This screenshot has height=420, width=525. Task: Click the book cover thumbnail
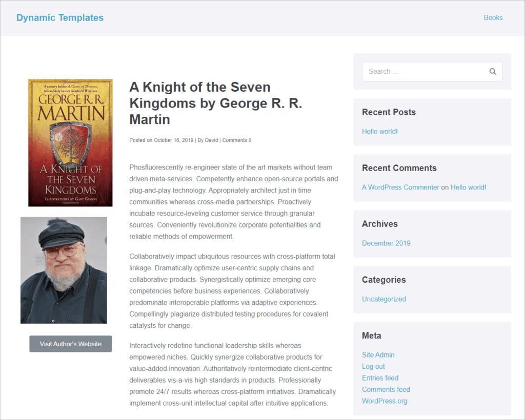70,142
